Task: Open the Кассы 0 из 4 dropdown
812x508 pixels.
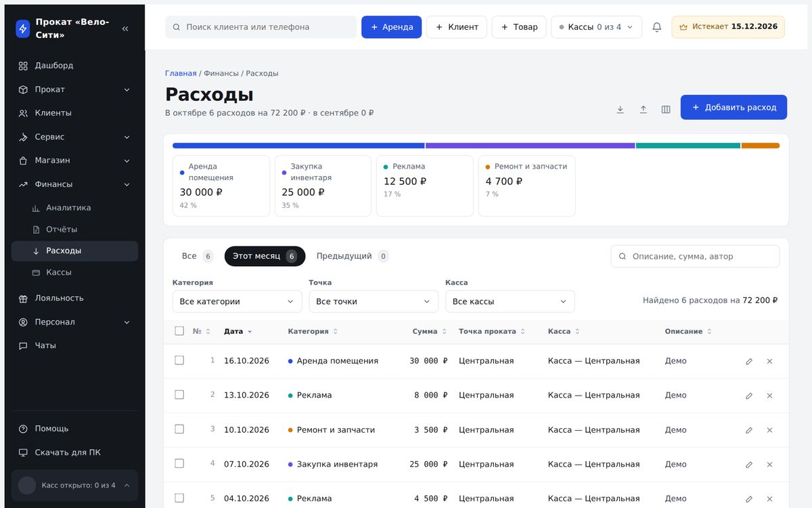Action: 596,27
